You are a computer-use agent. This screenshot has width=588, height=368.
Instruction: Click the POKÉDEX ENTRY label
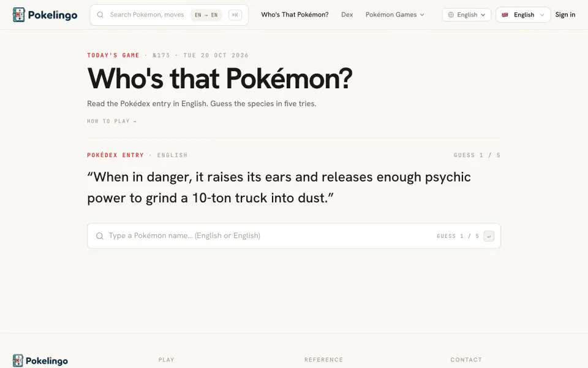(x=116, y=155)
